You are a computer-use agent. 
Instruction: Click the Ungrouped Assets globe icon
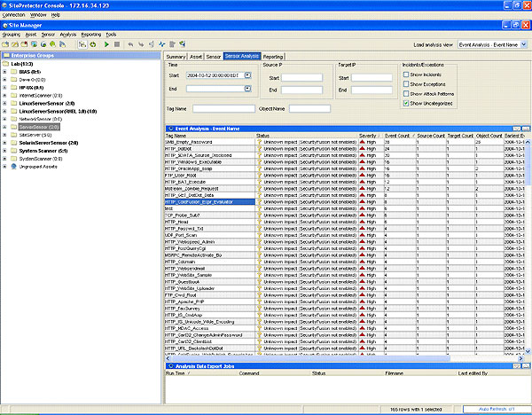point(12,166)
